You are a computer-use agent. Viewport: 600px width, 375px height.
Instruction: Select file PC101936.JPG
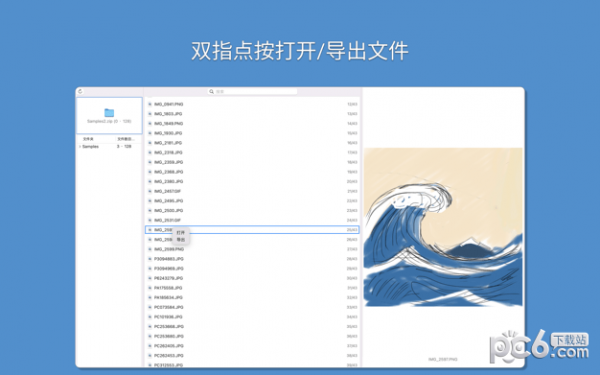[253, 317]
